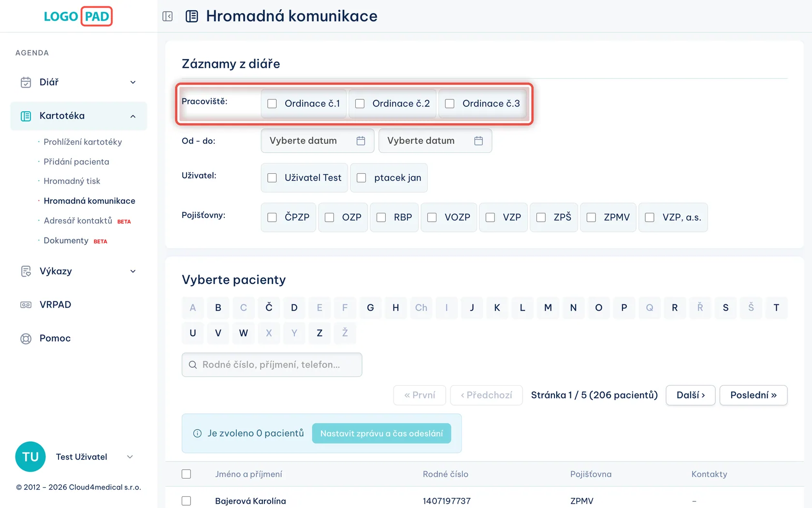
Task: Check the Uživatel Test checkbox
Action: tap(272, 178)
